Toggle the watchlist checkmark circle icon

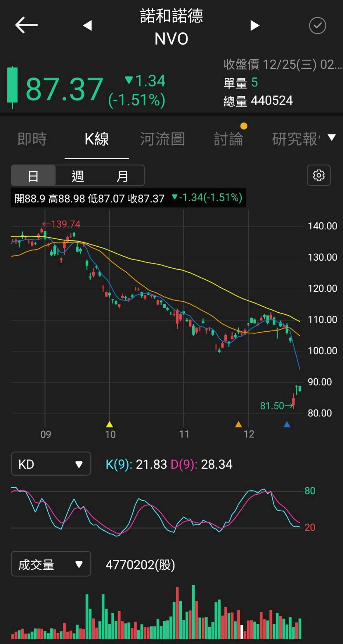[x=318, y=25]
